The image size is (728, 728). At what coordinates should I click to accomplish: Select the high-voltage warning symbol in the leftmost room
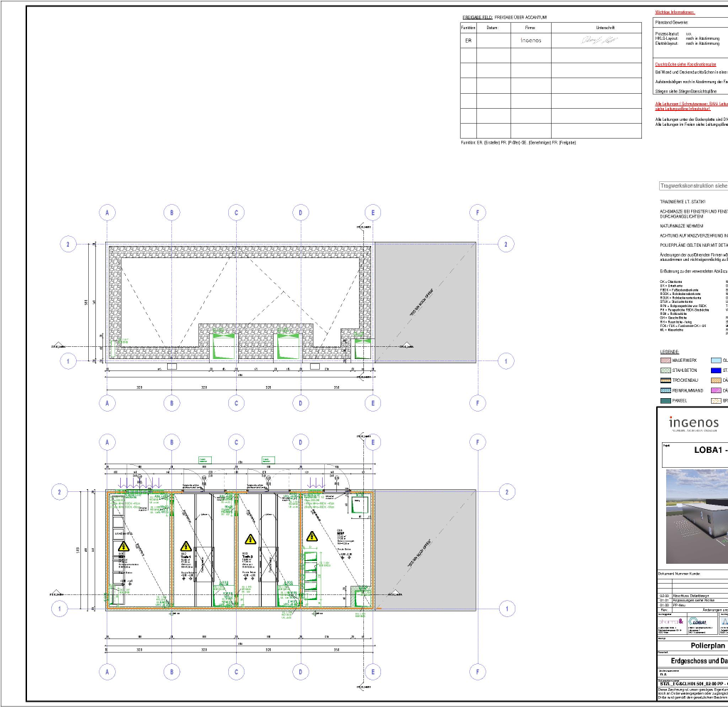pyautogui.click(x=124, y=547)
